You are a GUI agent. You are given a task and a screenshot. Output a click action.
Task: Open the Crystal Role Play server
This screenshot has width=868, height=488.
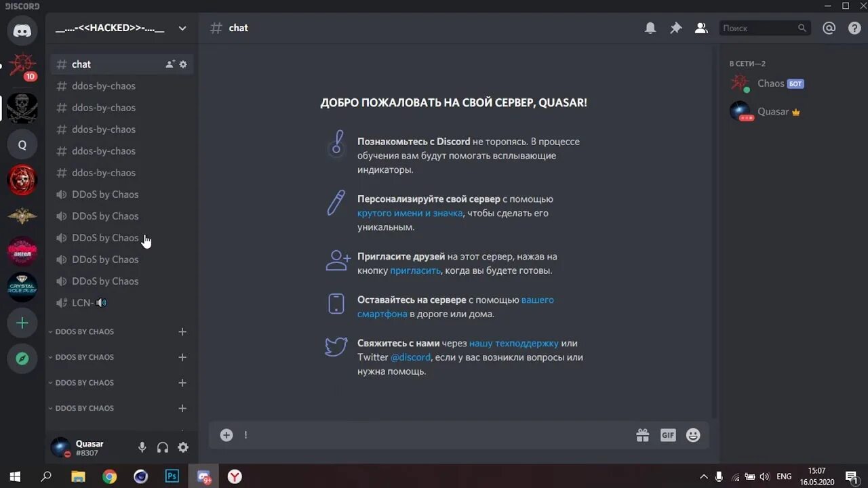22,287
